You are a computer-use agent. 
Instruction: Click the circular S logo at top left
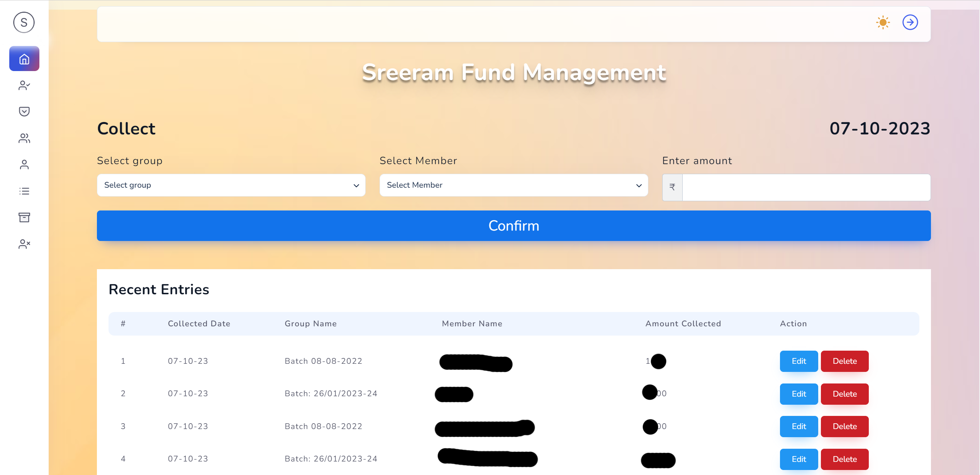point(24,22)
